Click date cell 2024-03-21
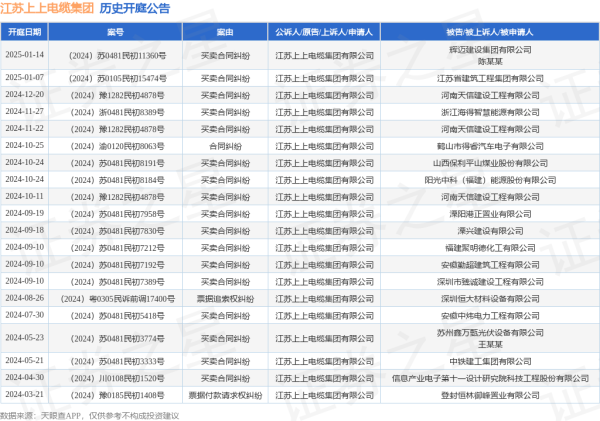This screenshot has height=421, width=600. (24, 394)
